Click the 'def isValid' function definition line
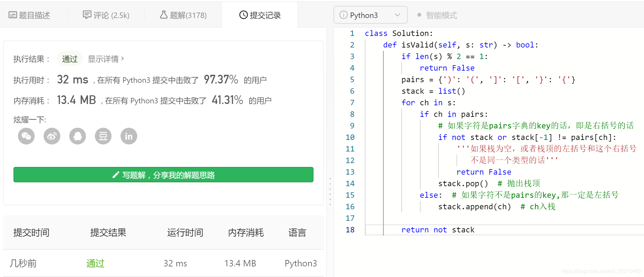644x277 pixels. click(x=461, y=45)
